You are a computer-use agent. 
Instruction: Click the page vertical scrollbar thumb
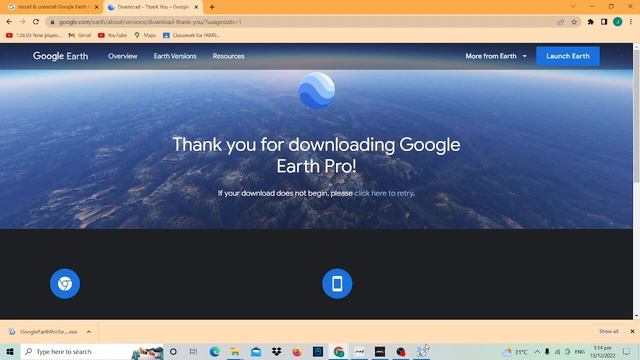636,116
